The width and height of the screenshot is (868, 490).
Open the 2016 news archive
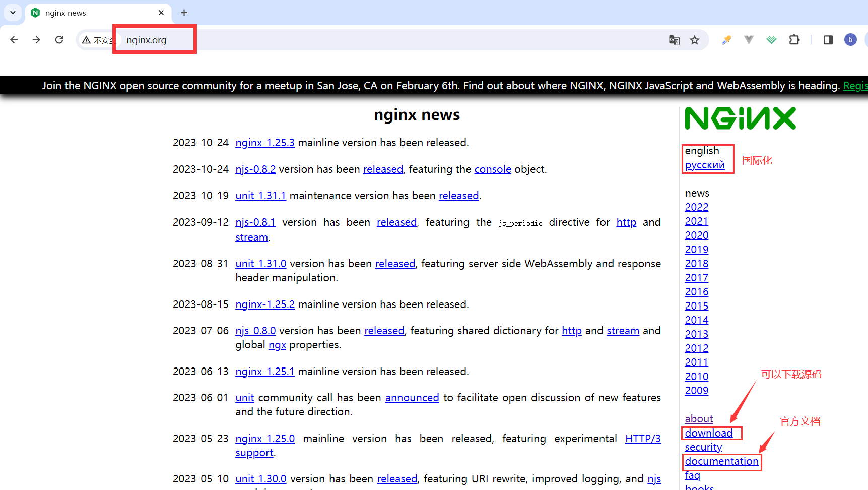[697, 292]
